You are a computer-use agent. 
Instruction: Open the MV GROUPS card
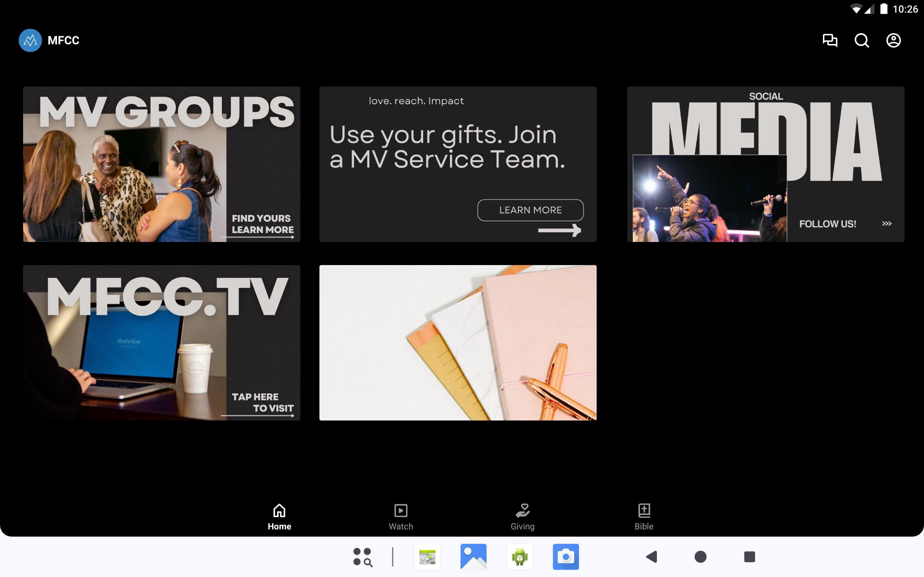pos(161,164)
